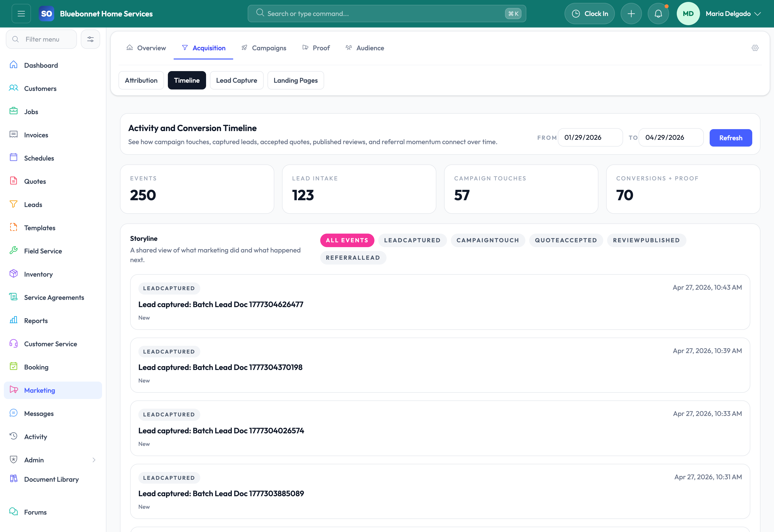Screen dimensions: 774x532
Task: Open the From date picker field
Action: pyautogui.click(x=590, y=137)
